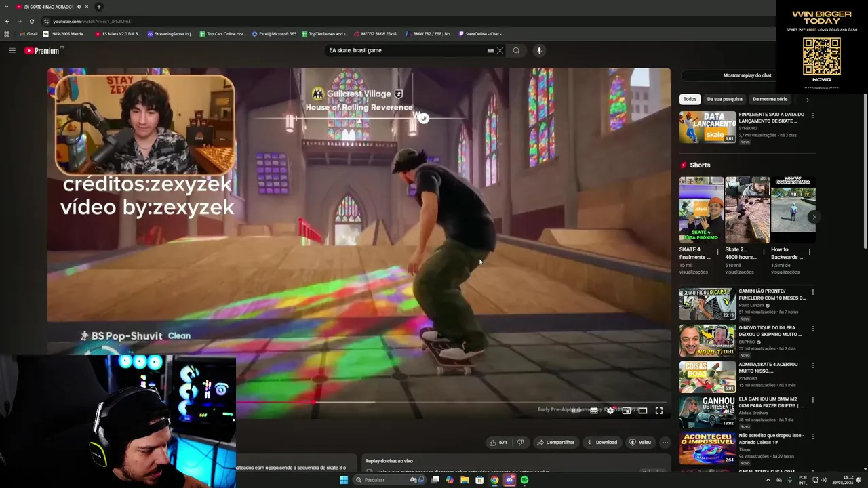Run the search with magnifier button
Viewport: 868px width, 488px height.
[516, 50]
